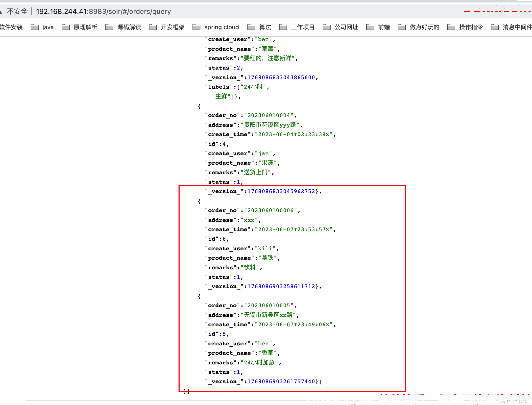This screenshot has width=532, height=405.
Task: Click the browser URL address field
Action: tap(103, 11)
